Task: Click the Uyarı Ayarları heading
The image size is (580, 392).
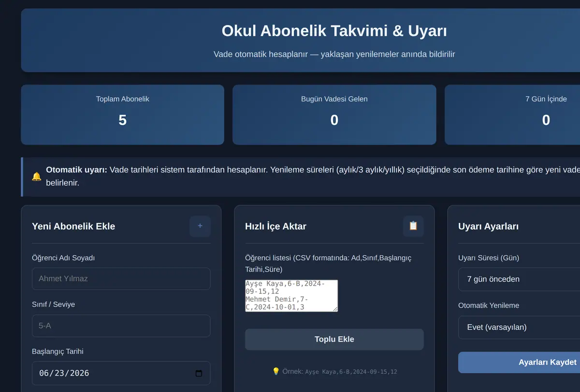Action: pos(488,226)
